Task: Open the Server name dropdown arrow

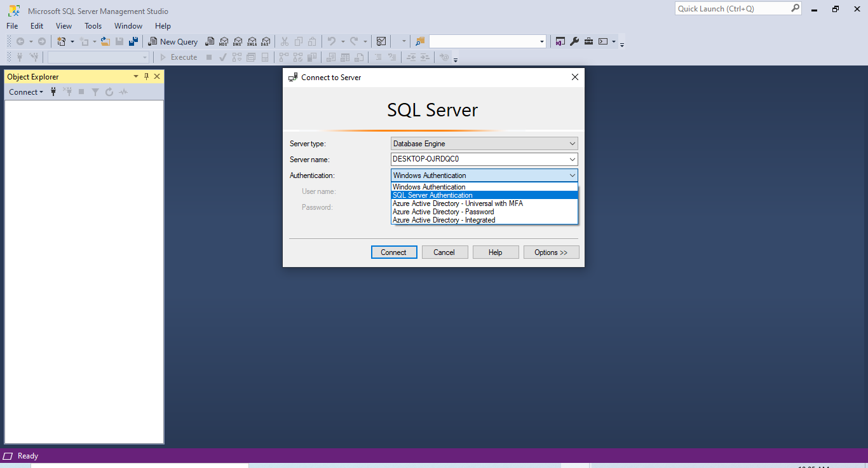Action: (573, 160)
